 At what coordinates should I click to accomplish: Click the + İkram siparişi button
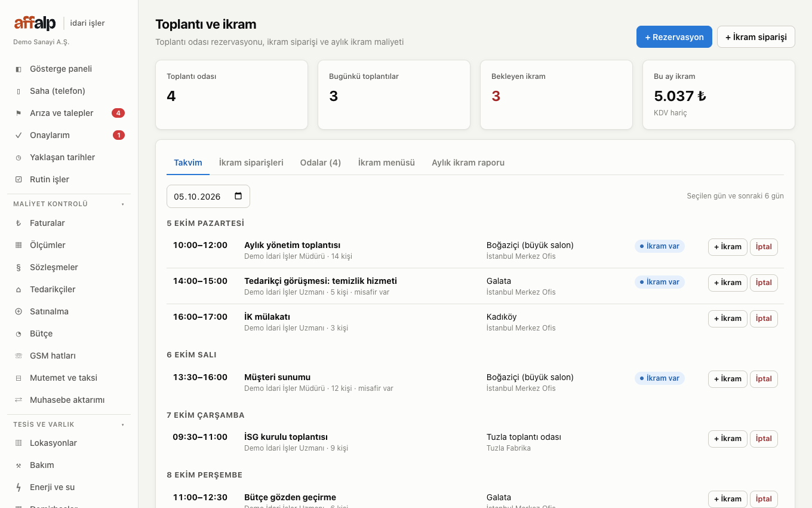(x=756, y=36)
